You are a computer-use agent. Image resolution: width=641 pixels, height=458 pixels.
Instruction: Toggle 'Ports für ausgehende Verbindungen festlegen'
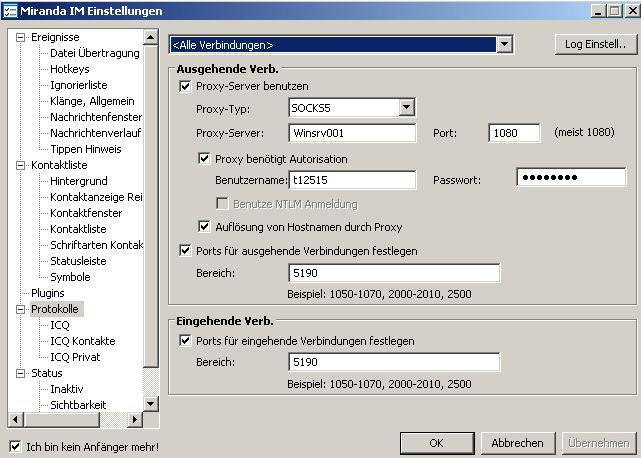(x=185, y=250)
